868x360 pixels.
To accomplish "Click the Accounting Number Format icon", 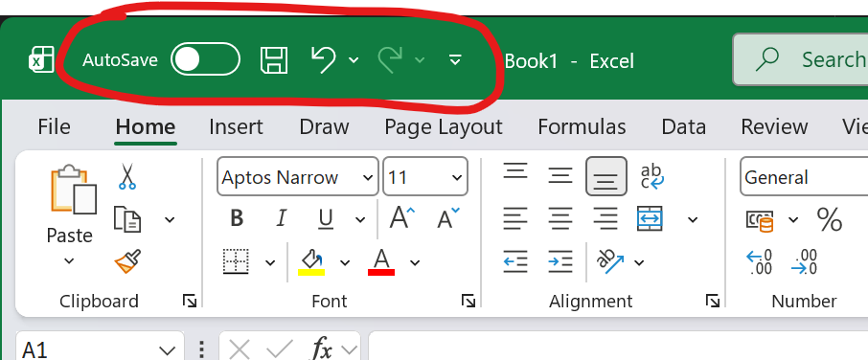I will point(759,219).
